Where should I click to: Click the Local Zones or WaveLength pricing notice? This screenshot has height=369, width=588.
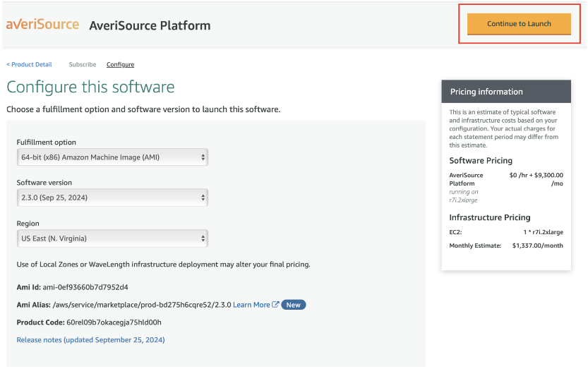164,265
